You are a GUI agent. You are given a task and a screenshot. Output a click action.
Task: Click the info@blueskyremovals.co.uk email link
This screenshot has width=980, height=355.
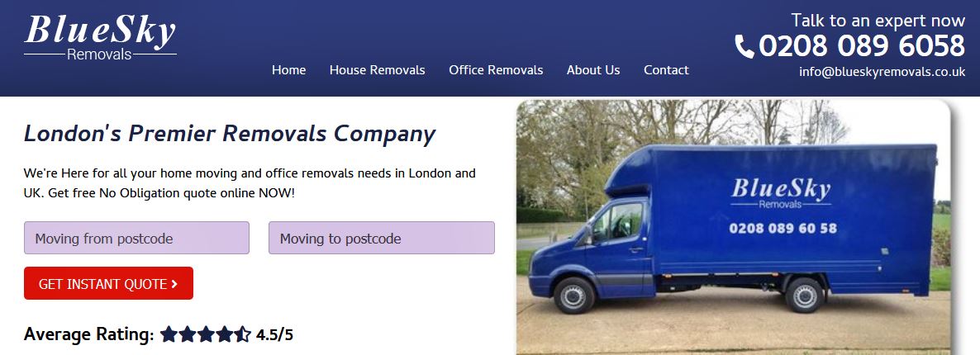(x=882, y=72)
